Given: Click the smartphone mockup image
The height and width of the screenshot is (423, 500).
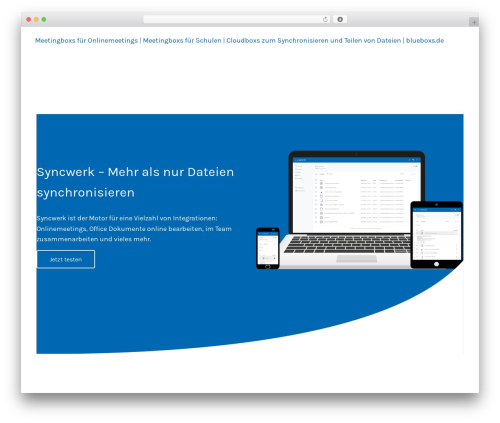Looking at the screenshot, I should click(268, 248).
